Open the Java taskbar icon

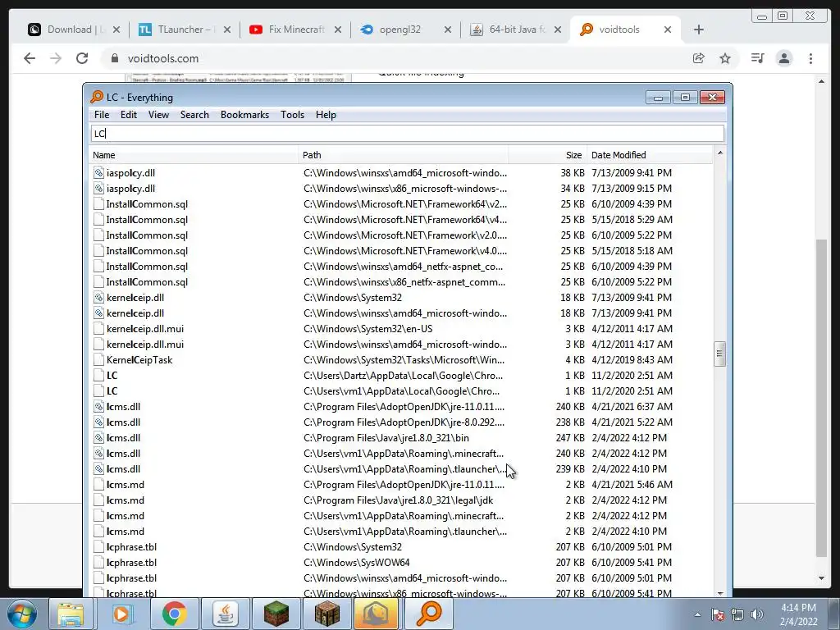click(226, 614)
